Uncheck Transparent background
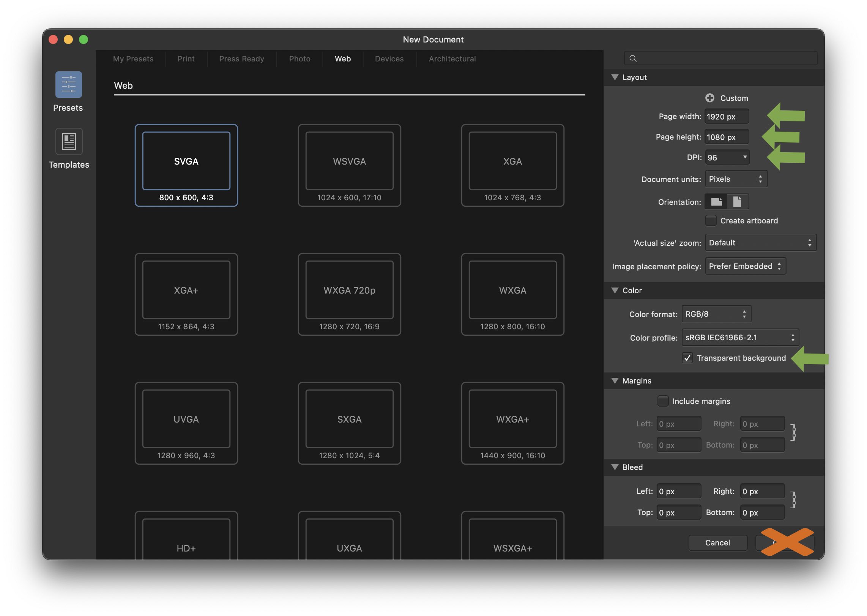Viewport: 867px width, 616px height. tap(687, 358)
